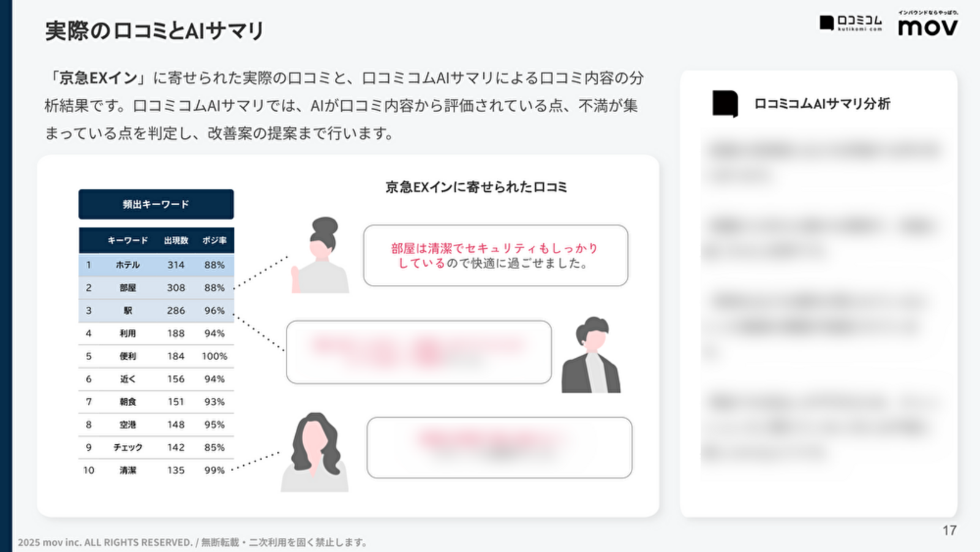980x552 pixels.
Task: Select the businessman avatar illustration
Action: click(591, 355)
